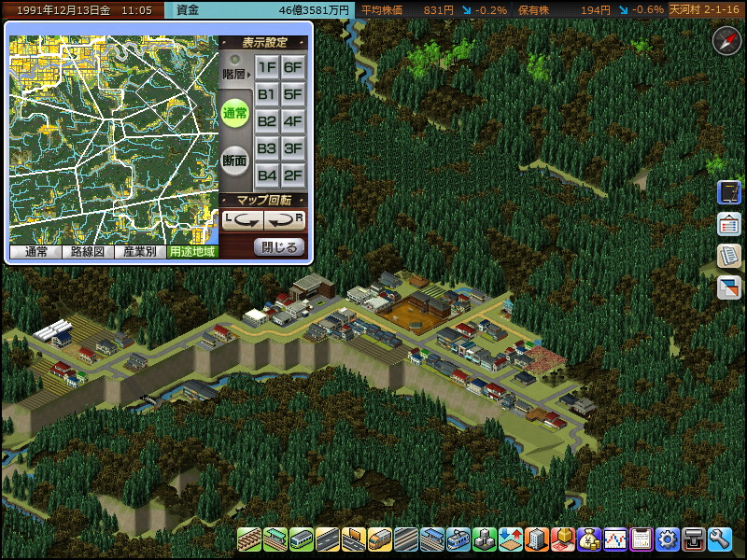
Task: Click the 保有株 holdings value
Action: coord(590,10)
